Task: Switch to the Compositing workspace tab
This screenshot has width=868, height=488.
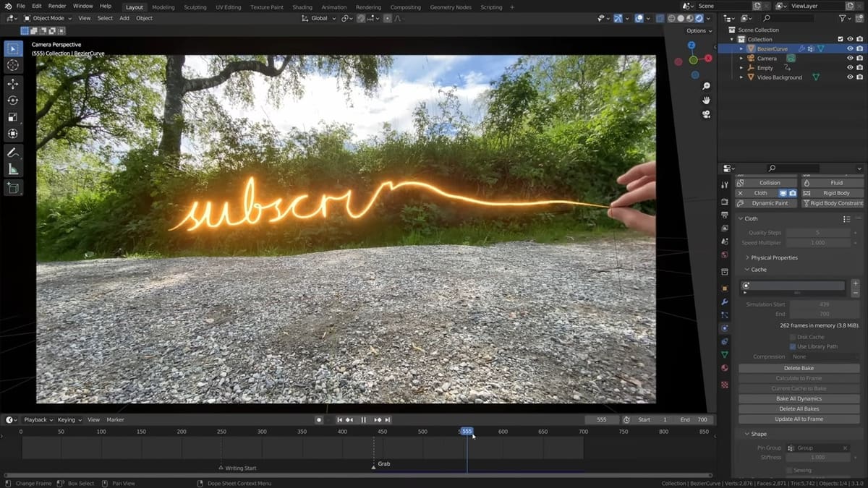Action: click(x=405, y=7)
